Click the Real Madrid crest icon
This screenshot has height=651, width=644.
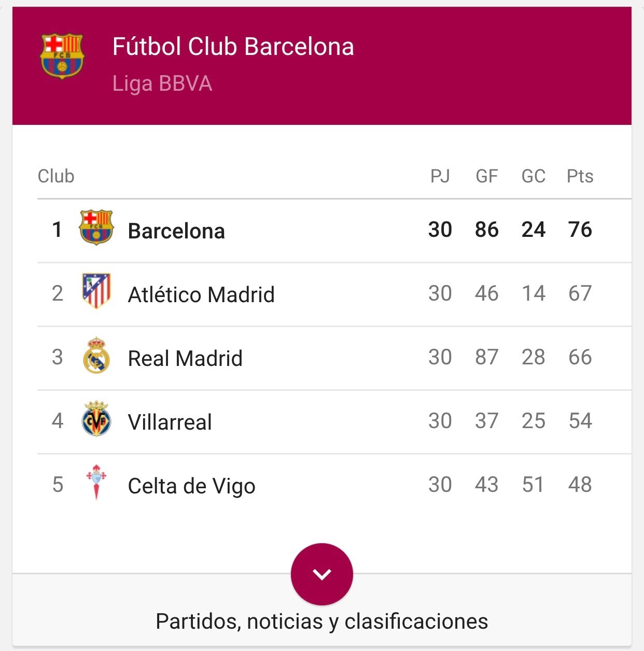click(96, 356)
